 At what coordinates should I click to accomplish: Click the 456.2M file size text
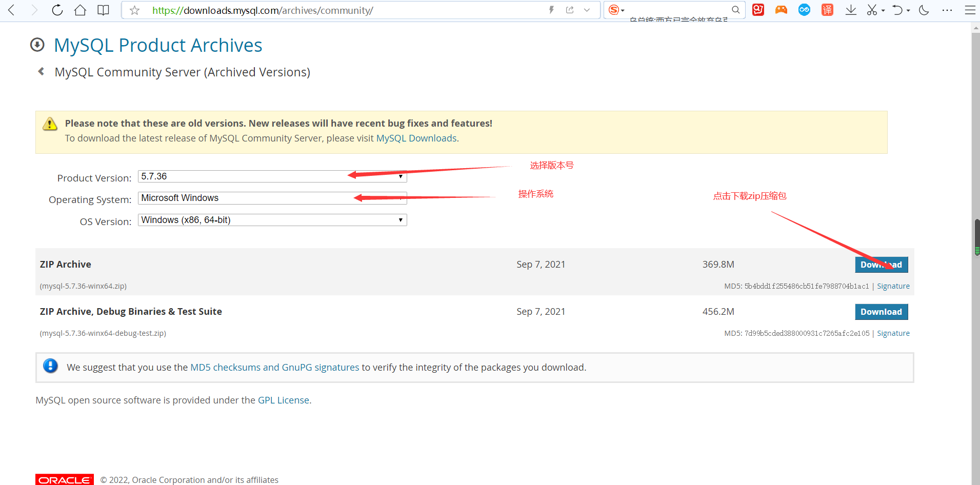click(x=718, y=311)
